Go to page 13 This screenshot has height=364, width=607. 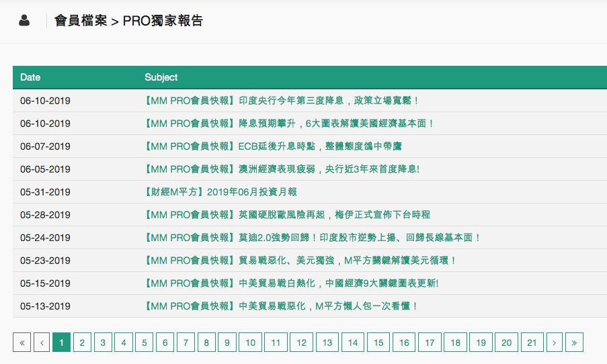pyautogui.click(x=327, y=343)
